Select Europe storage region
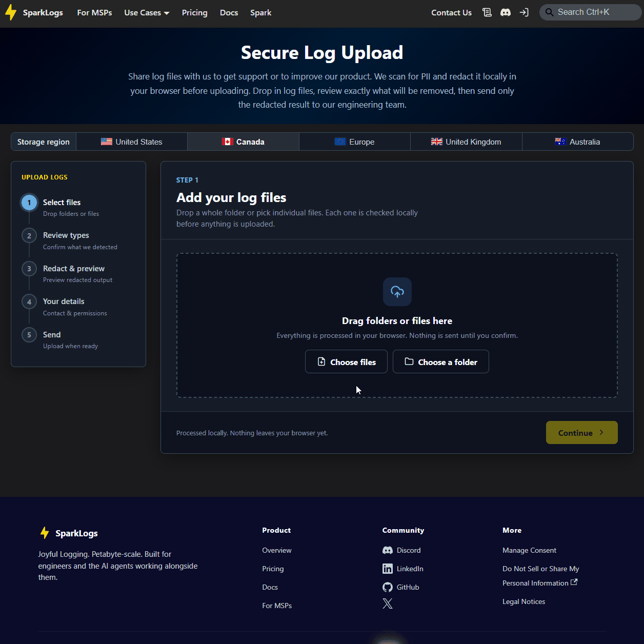Image resolution: width=644 pixels, height=644 pixels. click(x=355, y=142)
